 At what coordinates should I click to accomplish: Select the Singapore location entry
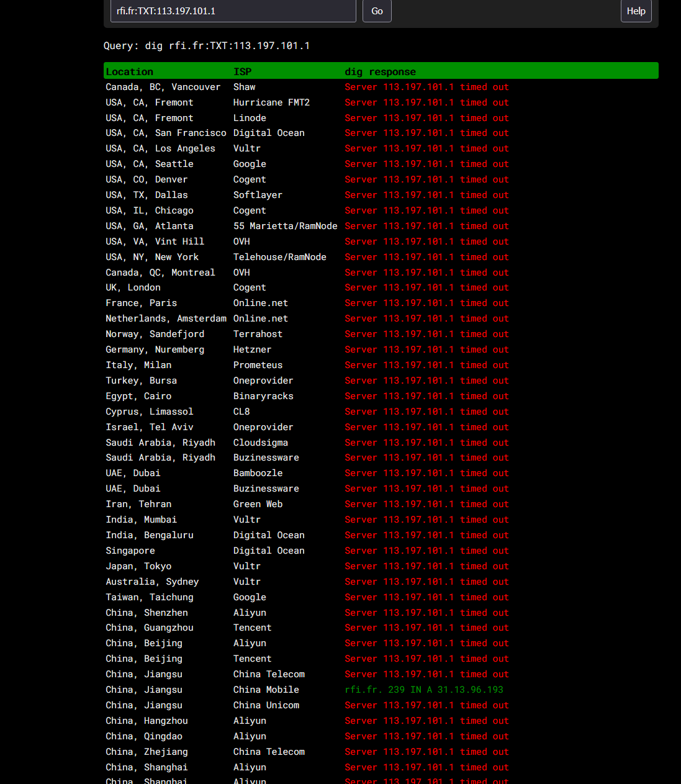click(130, 551)
